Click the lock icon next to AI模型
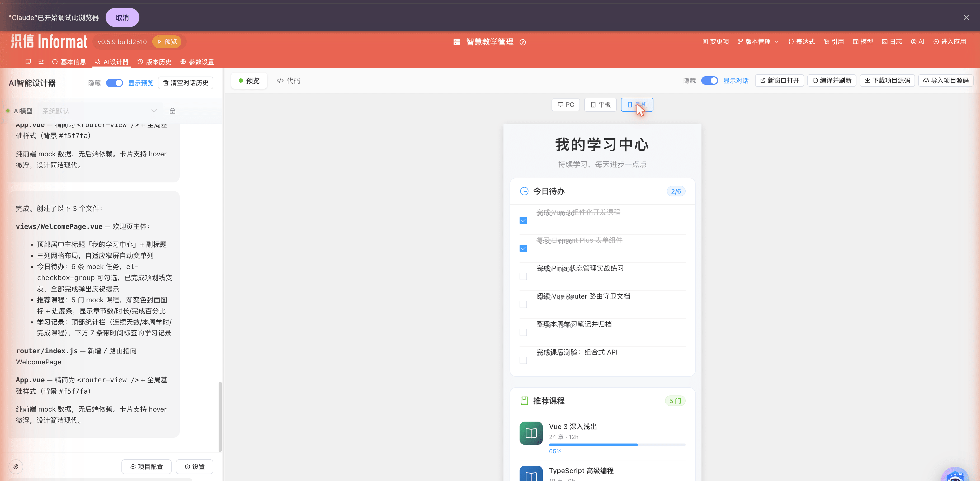Viewport: 980px width, 481px height. click(172, 111)
